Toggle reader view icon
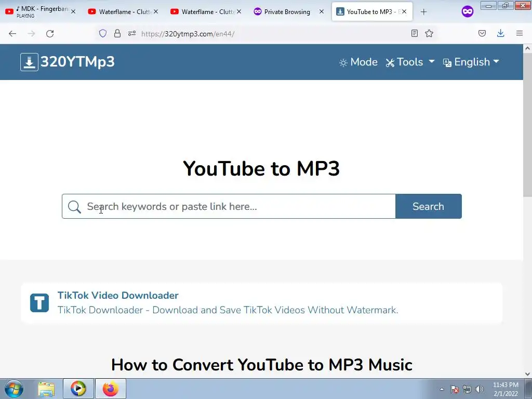Image resolution: width=532 pixels, height=399 pixels. (414, 33)
